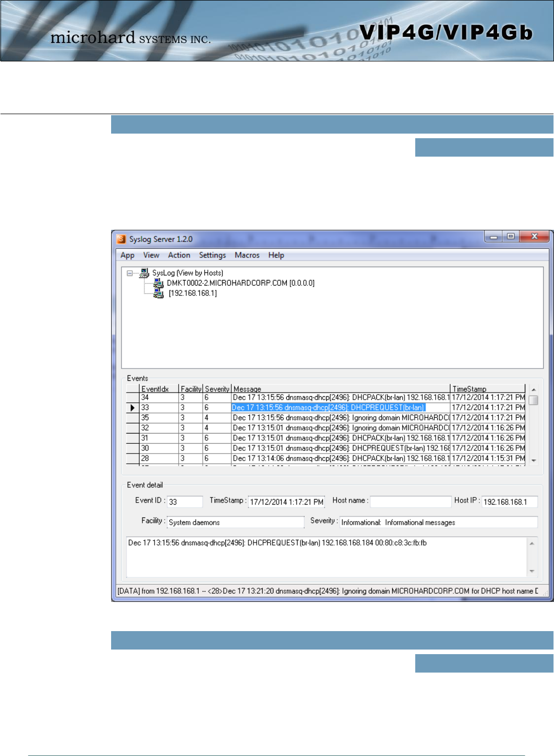This screenshot has height=756, width=554.
Task: Open the Help menu
Action: point(276,255)
